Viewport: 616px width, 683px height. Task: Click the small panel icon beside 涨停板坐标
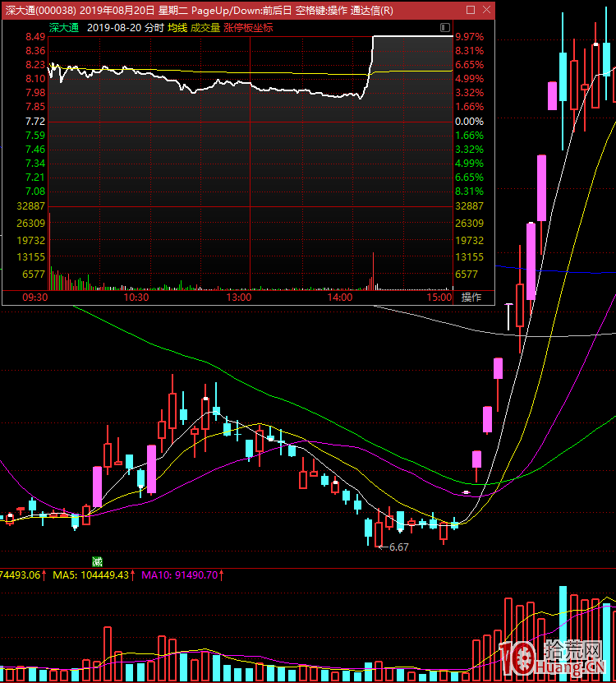click(x=444, y=27)
